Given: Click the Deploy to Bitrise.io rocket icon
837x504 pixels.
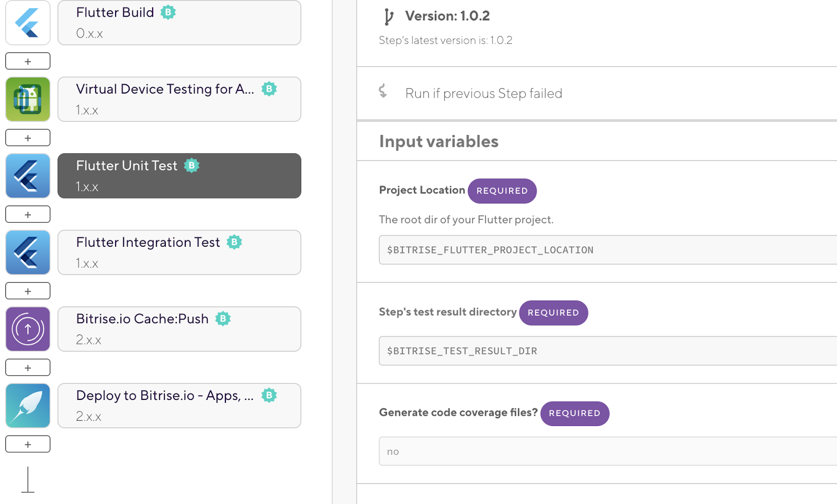Looking at the screenshot, I should 28,406.
